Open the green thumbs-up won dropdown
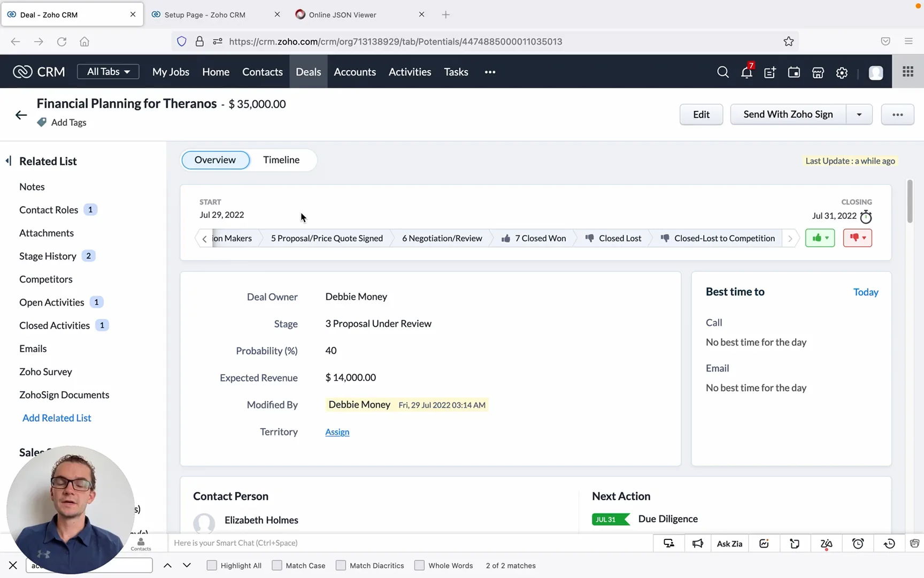Image resolution: width=924 pixels, height=578 pixels. 820,238
